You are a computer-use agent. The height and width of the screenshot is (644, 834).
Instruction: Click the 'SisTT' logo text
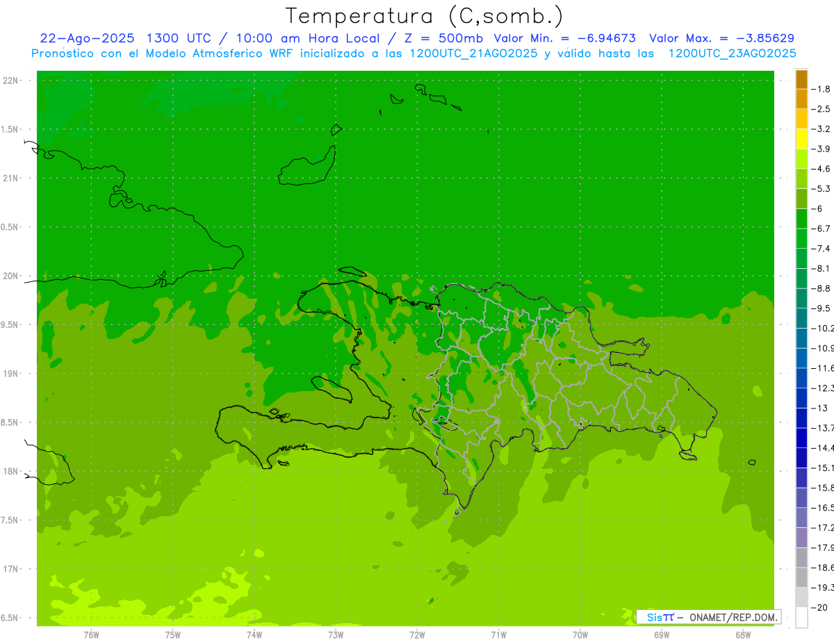660,617
